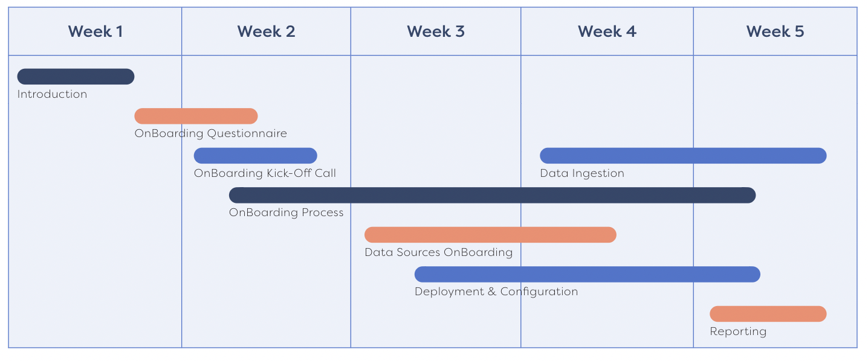Image resolution: width=868 pixels, height=361 pixels.
Task: Select the Data Ingestion text label
Action: [x=582, y=173]
